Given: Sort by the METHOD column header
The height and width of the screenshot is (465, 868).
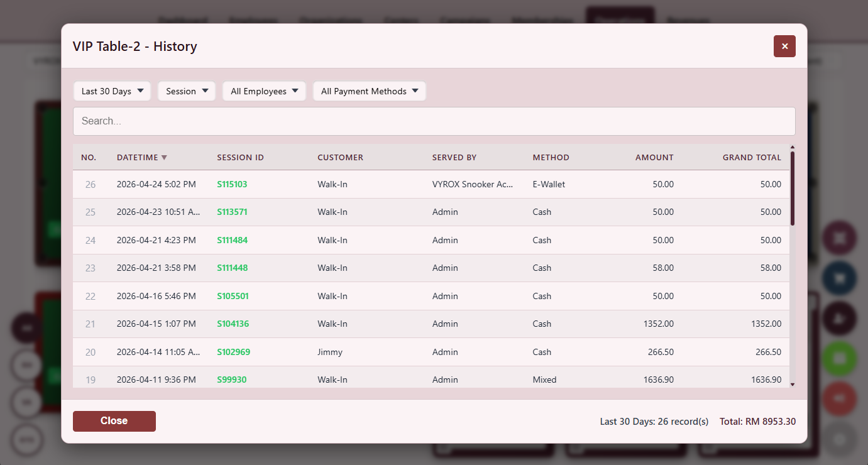Looking at the screenshot, I should 551,158.
